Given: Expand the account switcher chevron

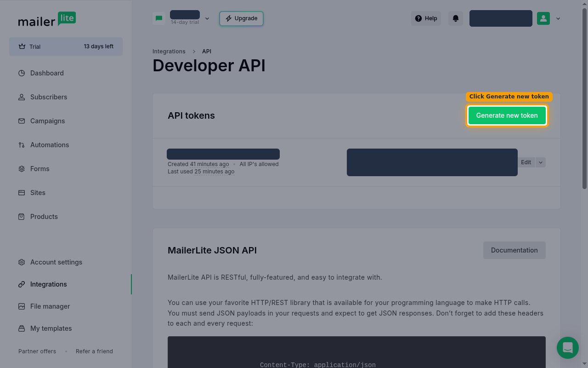Looking at the screenshot, I should point(207,18).
